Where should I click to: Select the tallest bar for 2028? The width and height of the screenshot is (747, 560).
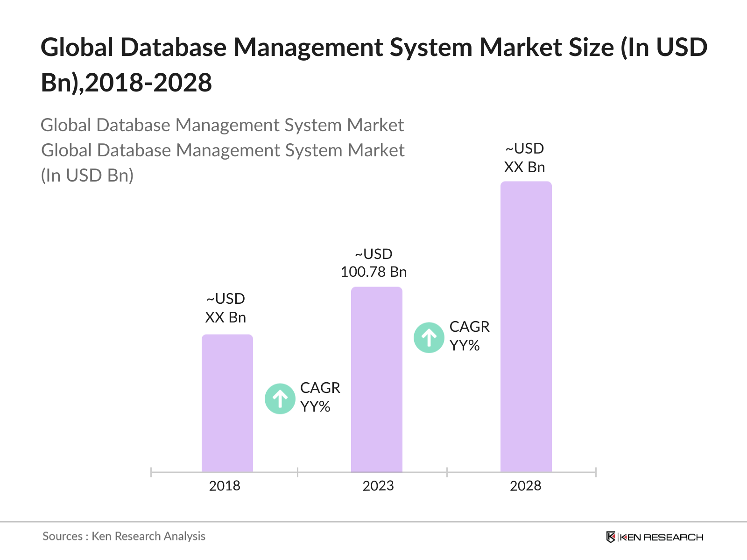[x=526, y=327]
